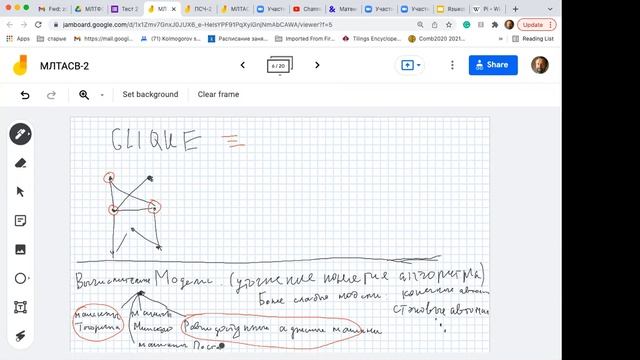This screenshot has width=640, height=360.
Task: Edit the jam title МЛТАСВ-2
Action: pyautogui.click(x=64, y=66)
